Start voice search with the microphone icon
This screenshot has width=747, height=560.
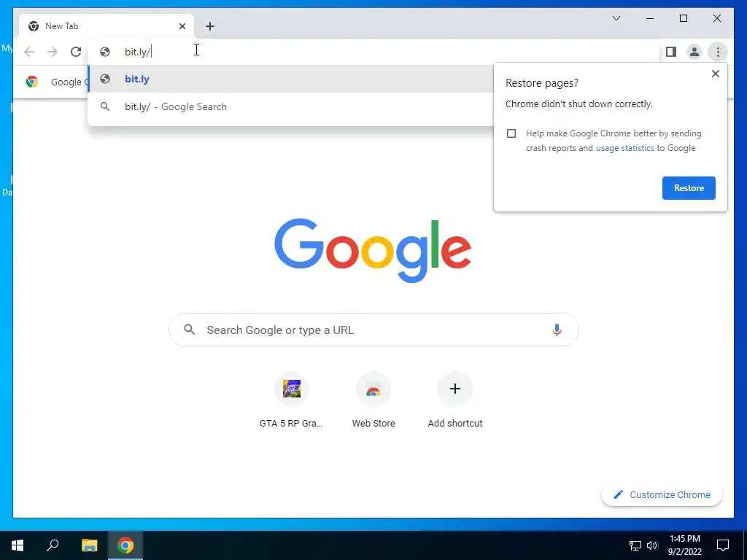[x=557, y=330]
